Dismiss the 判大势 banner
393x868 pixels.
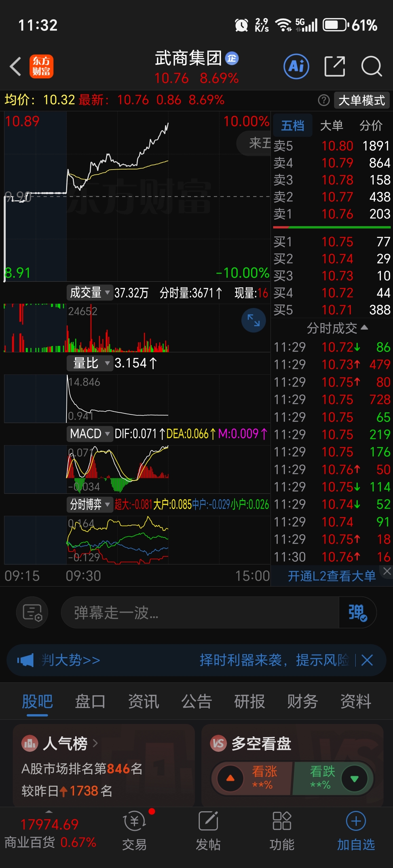click(367, 660)
